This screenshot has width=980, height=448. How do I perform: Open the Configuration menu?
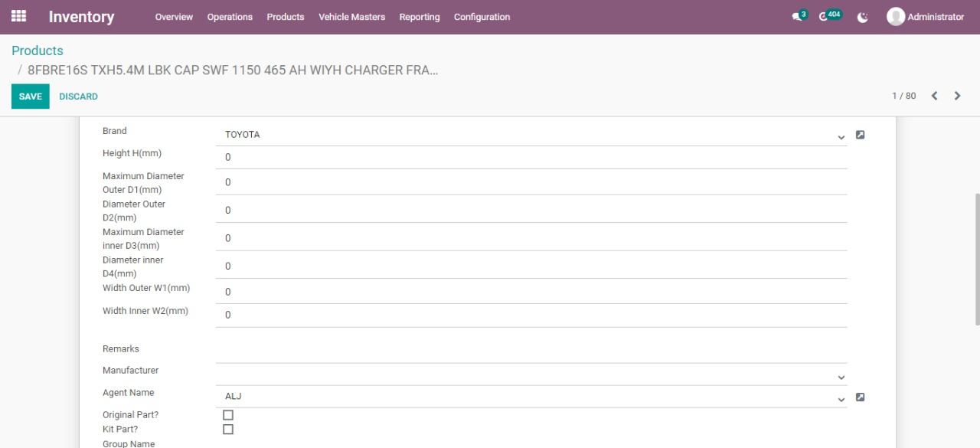click(482, 17)
